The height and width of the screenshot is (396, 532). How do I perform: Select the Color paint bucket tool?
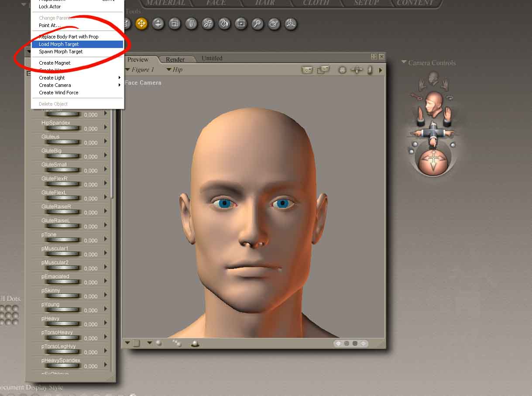pyautogui.click(x=224, y=23)
